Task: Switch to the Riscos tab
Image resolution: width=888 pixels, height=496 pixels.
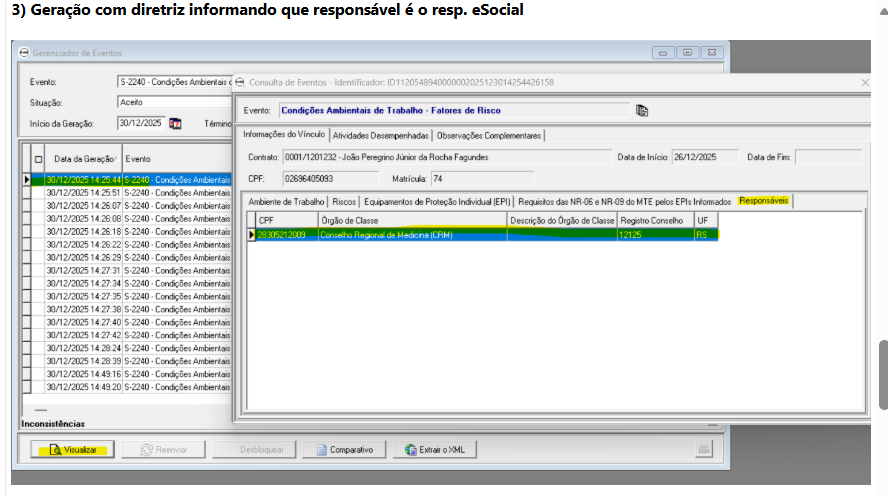Action: pyautogui.click(x=344, y=201)
